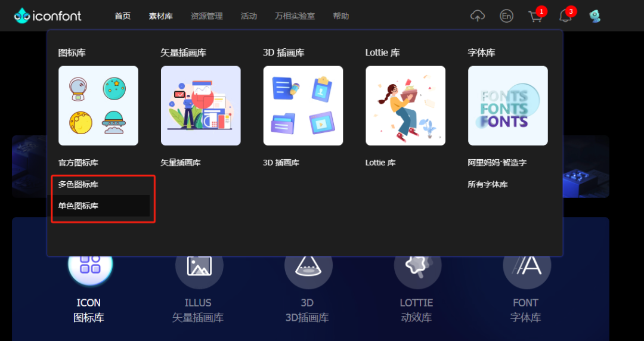Go to 首页 in the navigation bar

[x=123, y=16]
